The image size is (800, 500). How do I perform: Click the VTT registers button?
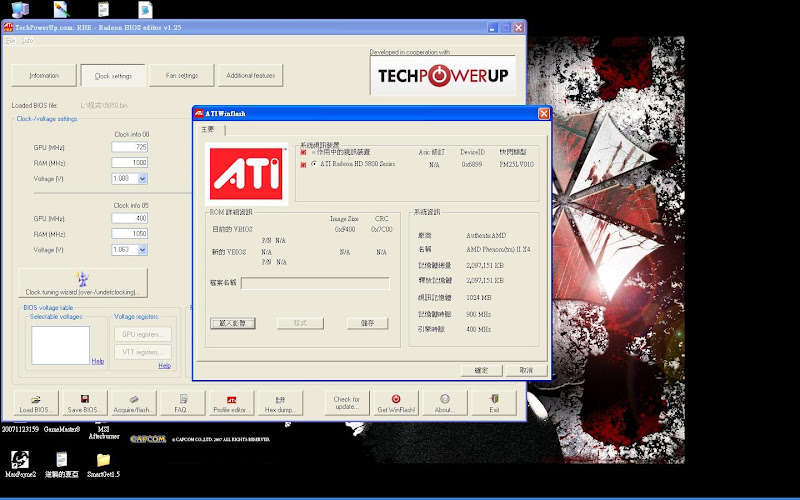point(143,352)
